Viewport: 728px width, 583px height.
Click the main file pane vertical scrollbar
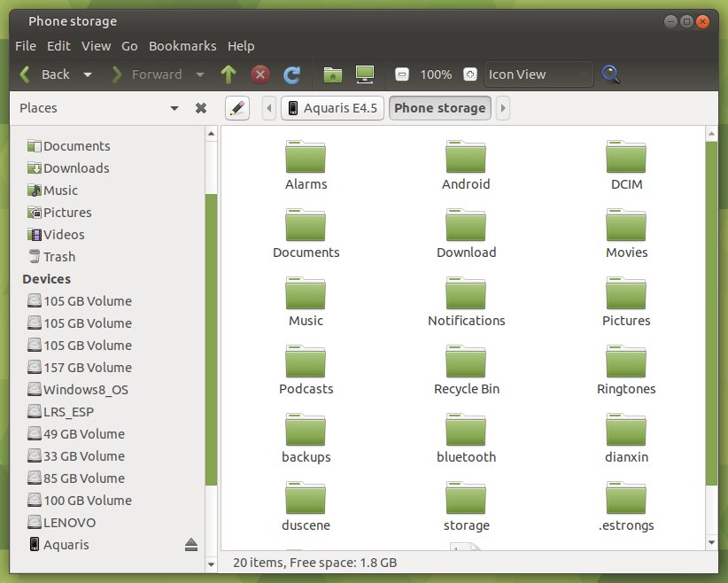point(711,310)
